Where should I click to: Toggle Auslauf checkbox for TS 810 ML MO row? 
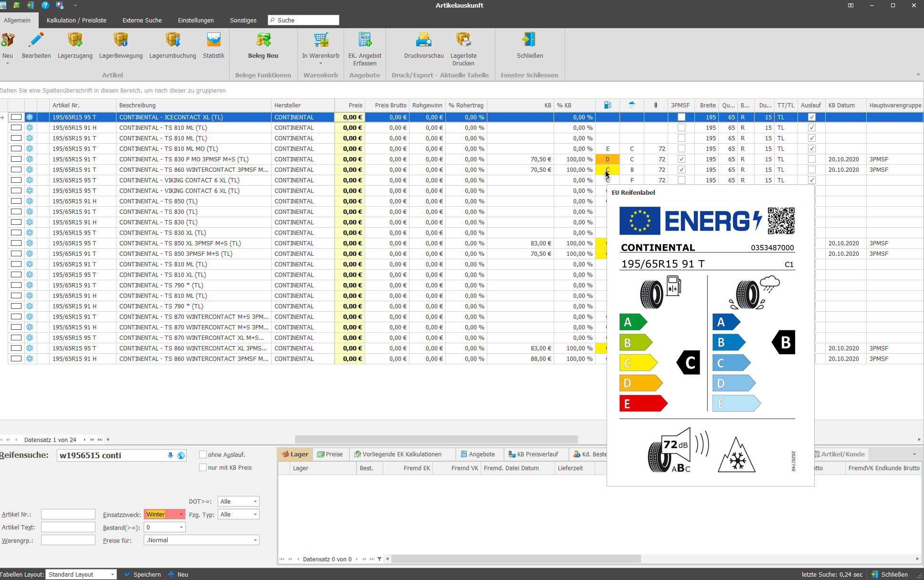click(x=812, y=148)
